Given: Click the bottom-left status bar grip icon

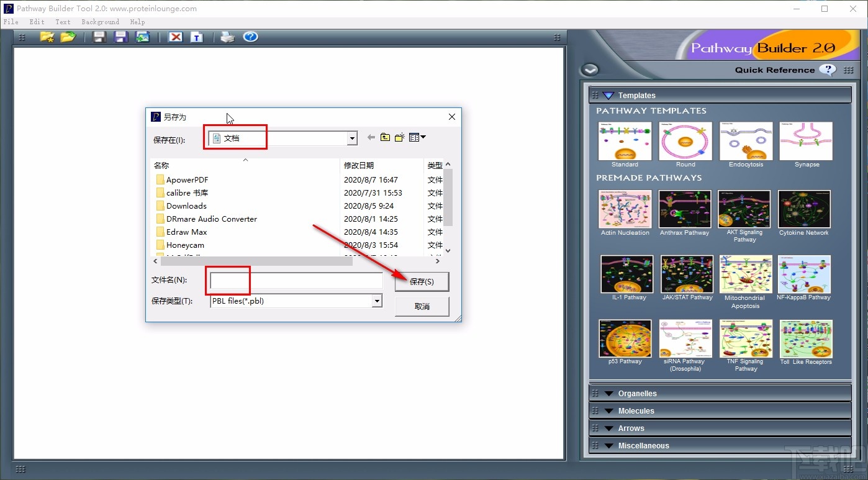Looking at the screenshot, I should pos(20,469).
